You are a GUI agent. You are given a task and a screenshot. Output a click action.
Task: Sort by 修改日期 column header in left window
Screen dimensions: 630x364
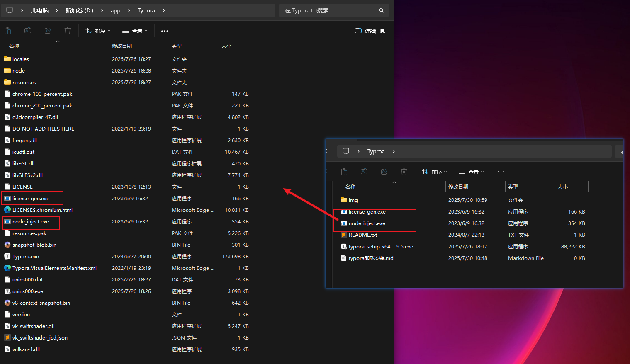pos(122,46)
